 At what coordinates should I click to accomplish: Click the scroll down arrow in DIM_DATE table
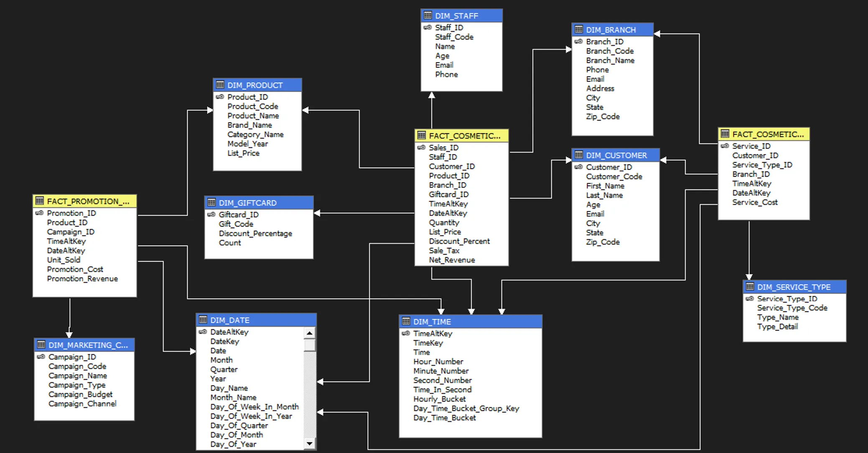[x=309, y=443]
